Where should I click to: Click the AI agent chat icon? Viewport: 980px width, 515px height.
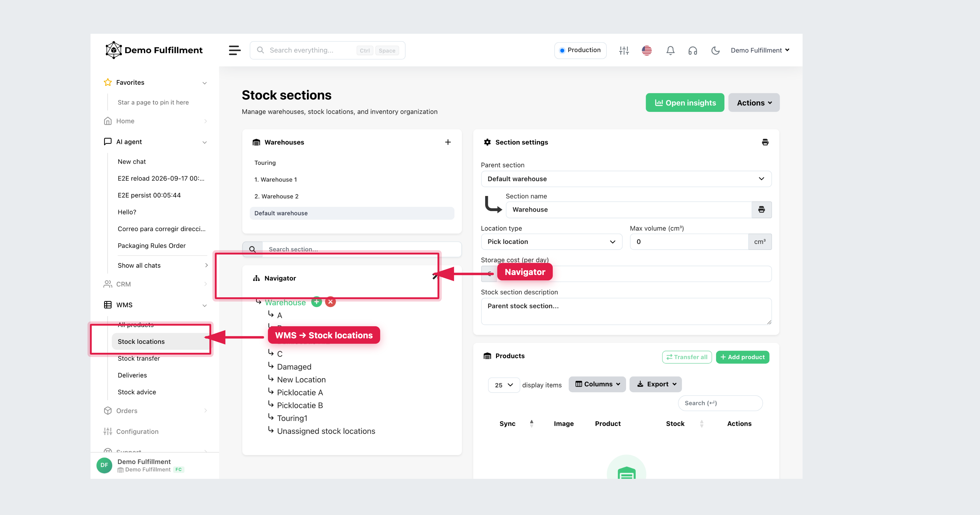pos(108,141)
